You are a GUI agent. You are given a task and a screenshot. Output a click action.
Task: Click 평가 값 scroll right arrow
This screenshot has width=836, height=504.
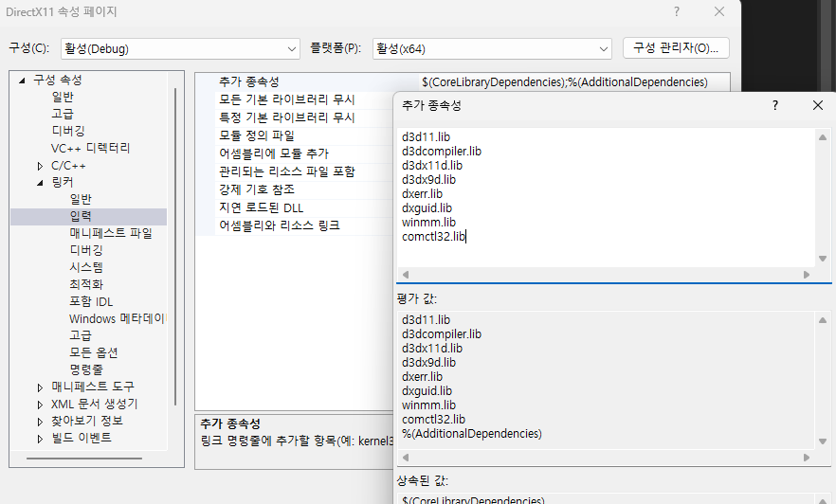click(x=806, y=458)
